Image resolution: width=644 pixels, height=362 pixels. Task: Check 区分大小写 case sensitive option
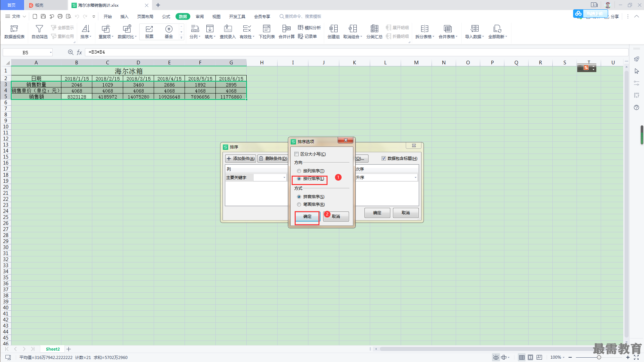click(296, 154)
